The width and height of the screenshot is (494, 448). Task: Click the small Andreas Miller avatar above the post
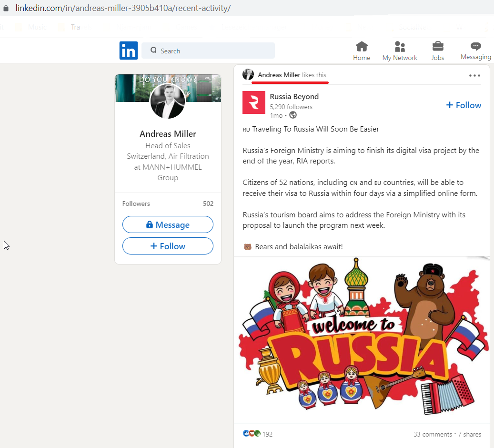(x=248, y=75)
